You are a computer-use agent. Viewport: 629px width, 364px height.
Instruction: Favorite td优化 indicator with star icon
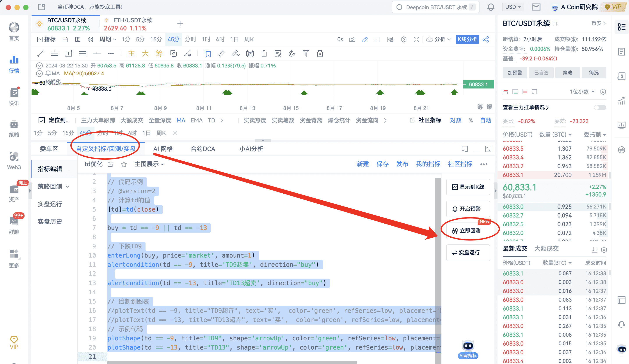[x=124, y=164]
